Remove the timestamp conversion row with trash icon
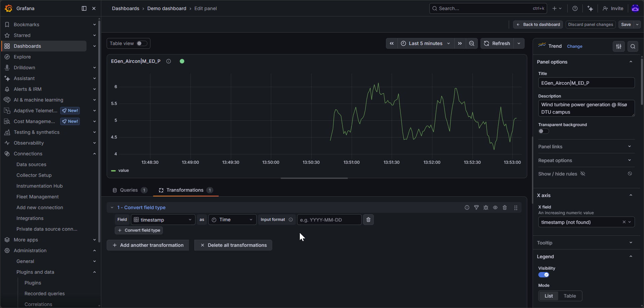644x308 pixels. tap(368, 220)
